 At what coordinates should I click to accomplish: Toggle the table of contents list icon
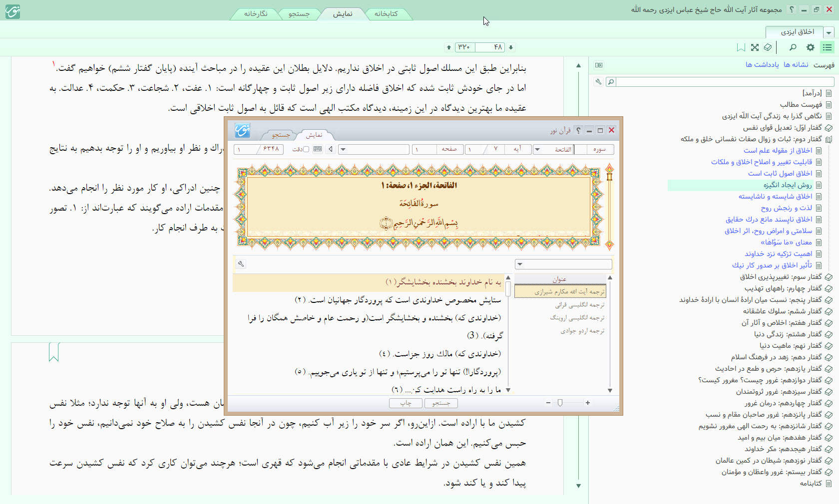point(828,47)
